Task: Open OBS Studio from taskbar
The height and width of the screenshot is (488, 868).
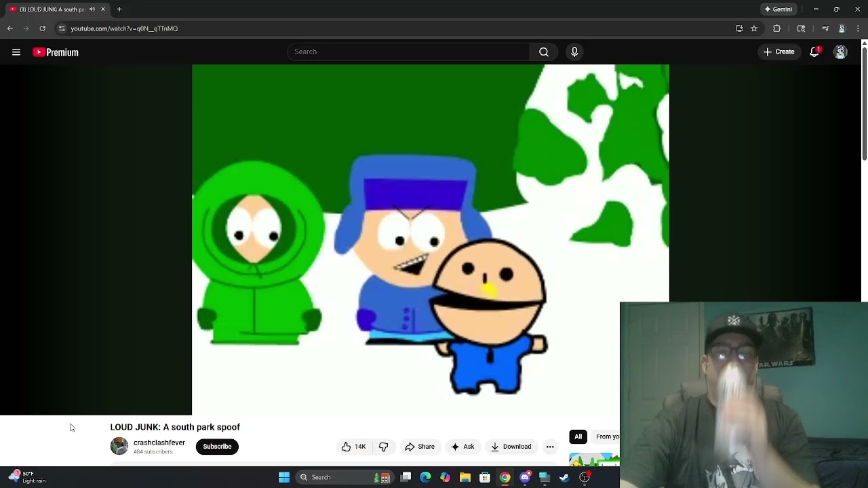Action: coord(585,477)
